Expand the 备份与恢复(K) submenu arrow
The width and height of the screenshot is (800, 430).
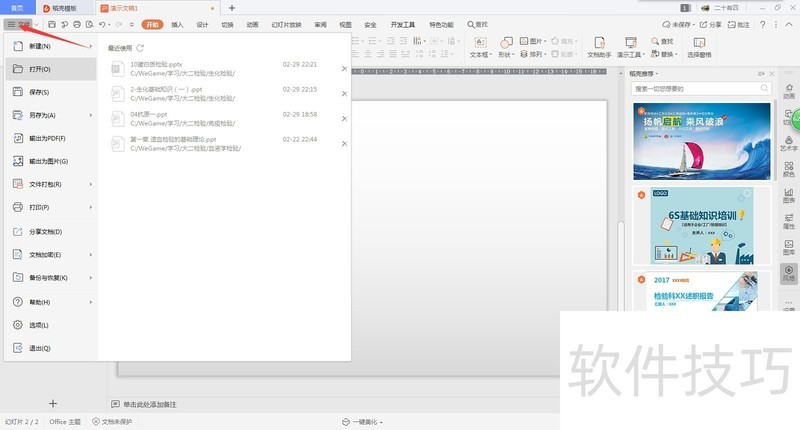(x=91, y=277)
